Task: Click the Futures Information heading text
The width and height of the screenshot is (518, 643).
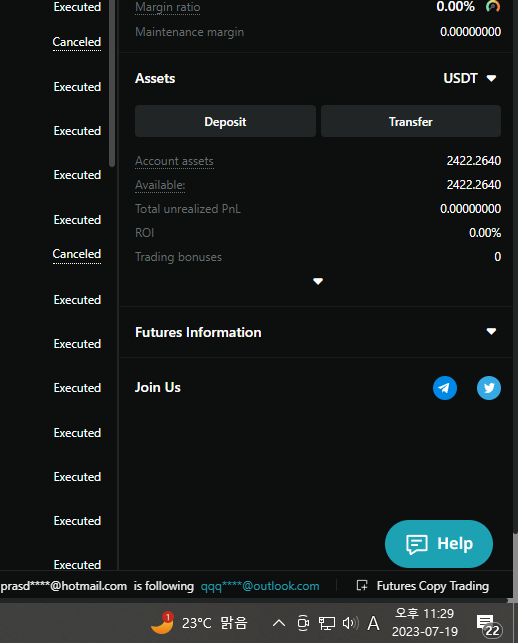Action: 198,332
